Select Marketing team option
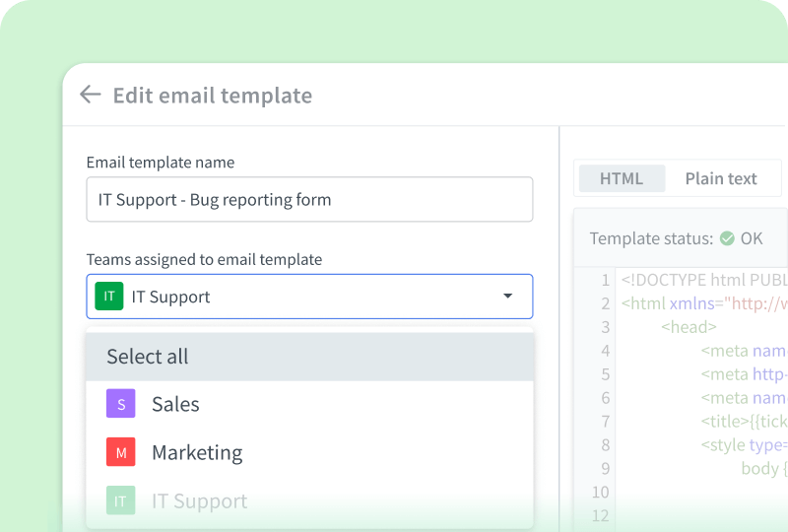 (x=197, y=452)
